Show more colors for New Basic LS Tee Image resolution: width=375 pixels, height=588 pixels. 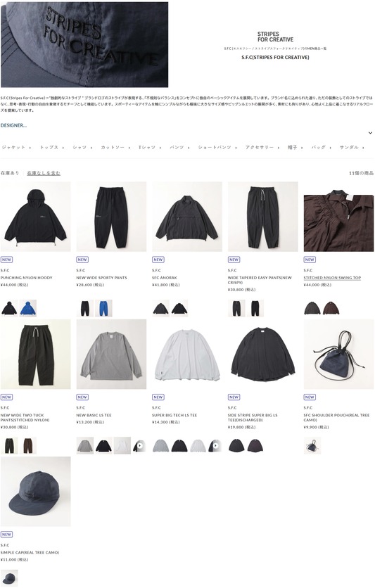point(140,445)
